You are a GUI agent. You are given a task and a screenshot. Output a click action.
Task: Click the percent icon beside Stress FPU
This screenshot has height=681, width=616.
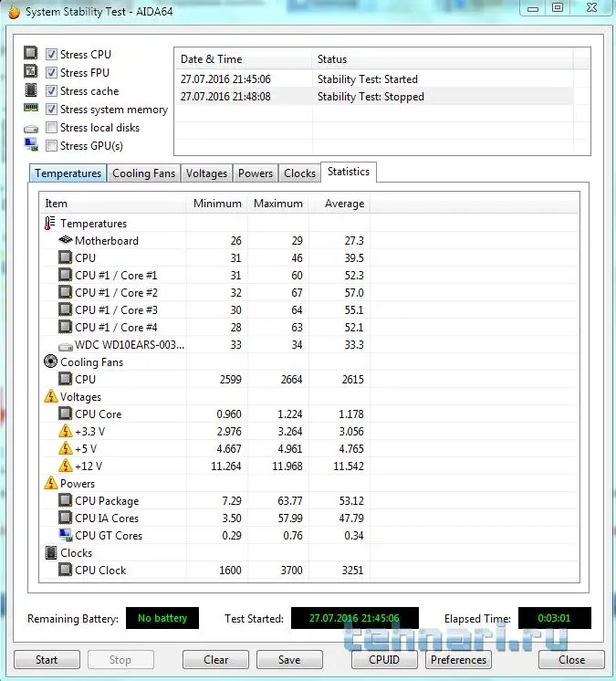[31, 71]
